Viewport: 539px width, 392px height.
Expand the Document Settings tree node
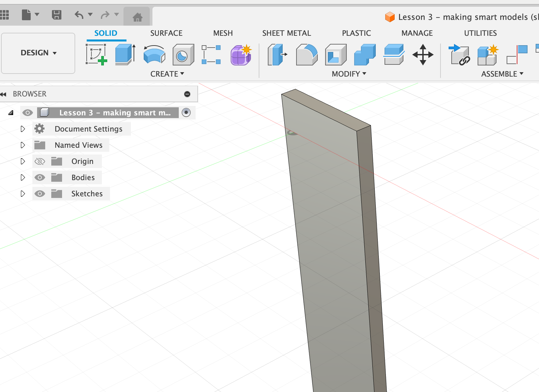[x=23, y=129]
